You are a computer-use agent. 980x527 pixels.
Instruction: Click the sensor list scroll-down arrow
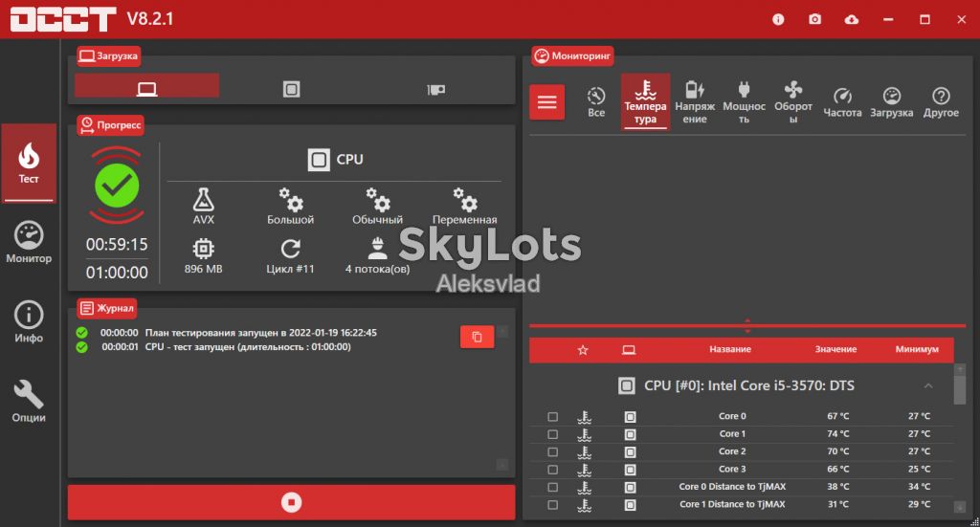pos(960,507)
